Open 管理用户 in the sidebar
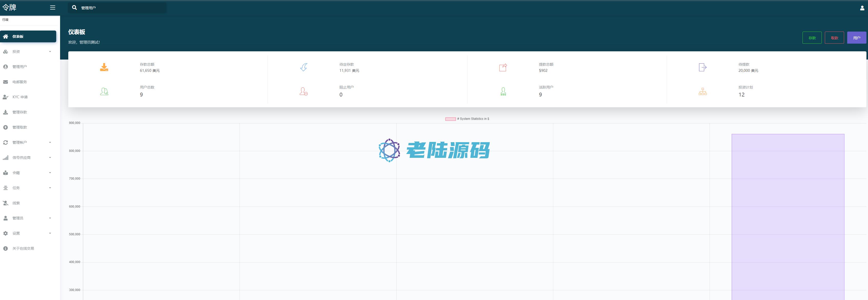Screen dimensions: 868x300 click(x=20, y=67)
